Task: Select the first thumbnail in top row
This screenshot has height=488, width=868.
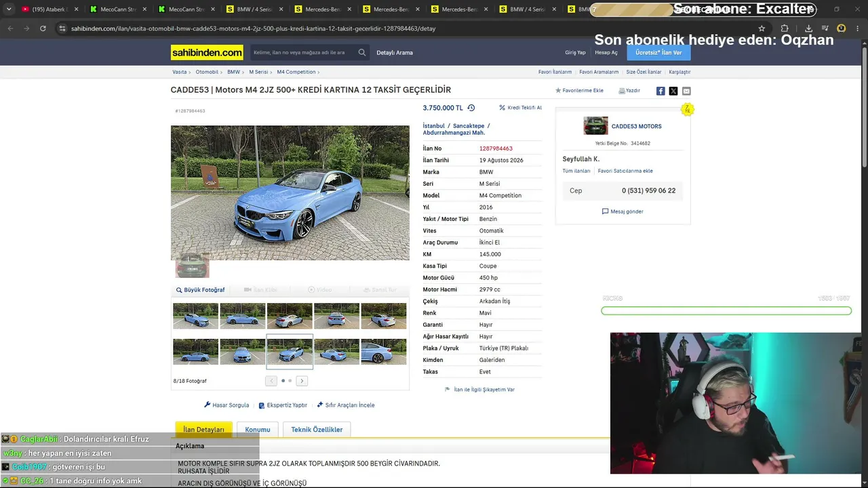Action: click(195, 316)
